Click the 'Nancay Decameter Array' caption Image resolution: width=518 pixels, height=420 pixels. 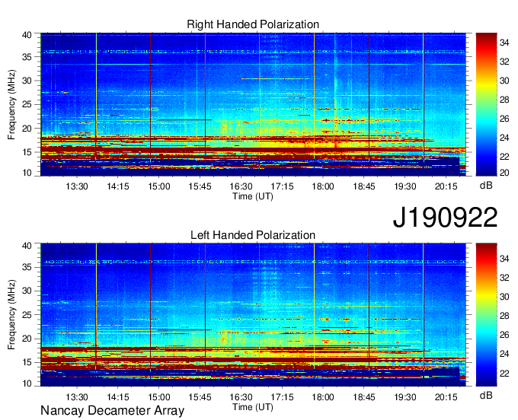[112, 411]
